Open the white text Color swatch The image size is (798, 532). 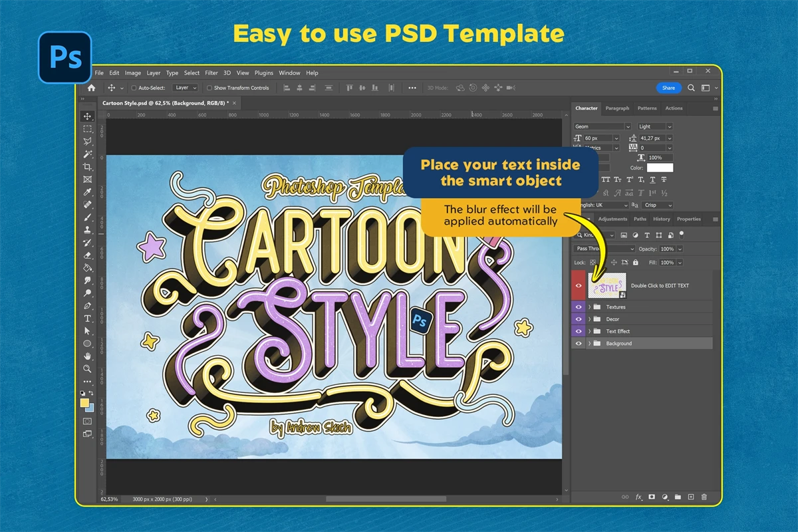point(660,168)
